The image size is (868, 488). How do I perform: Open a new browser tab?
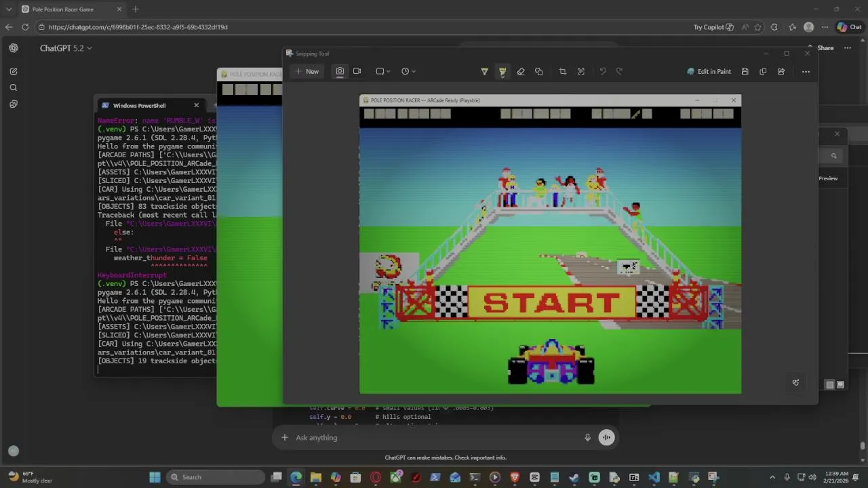click(x=136, y=9)
